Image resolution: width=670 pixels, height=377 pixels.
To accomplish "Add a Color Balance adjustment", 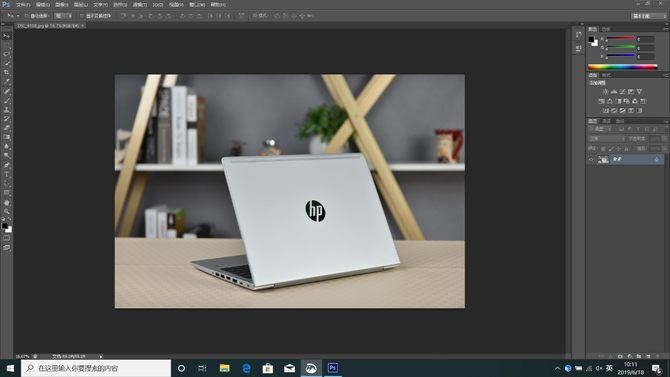I will 610,101.
